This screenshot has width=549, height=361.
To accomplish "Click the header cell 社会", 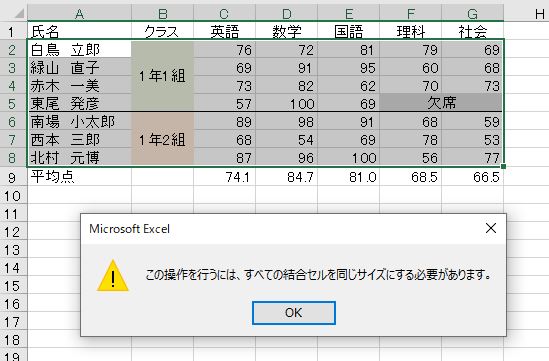I will 472,32.
